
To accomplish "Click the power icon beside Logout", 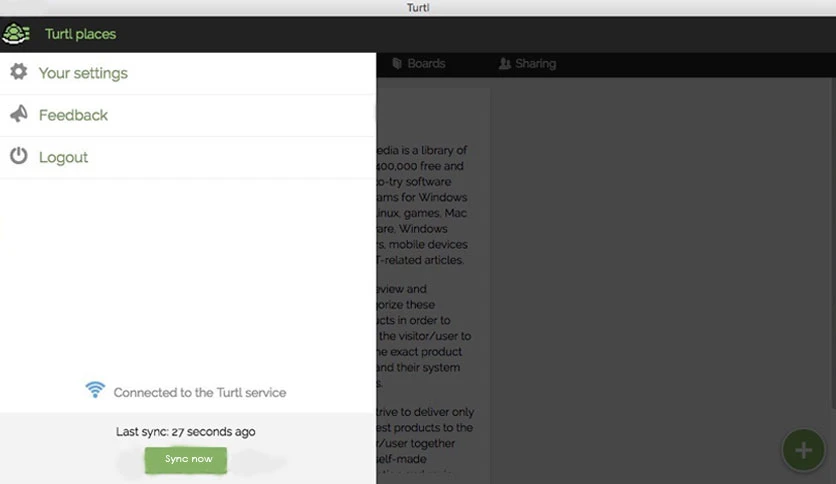I will 19,156.
